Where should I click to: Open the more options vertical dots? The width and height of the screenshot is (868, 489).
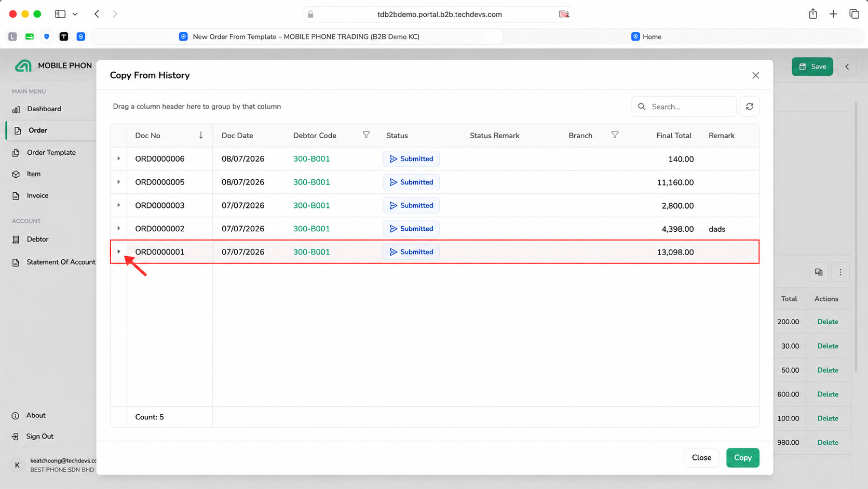tap(840, 272)
